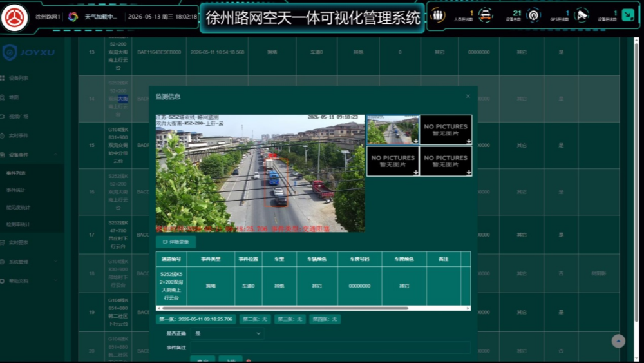The image size is (644, 363).
Task: Click the 视频广场 camera icon in sidebar
Action: pos(3,116)
